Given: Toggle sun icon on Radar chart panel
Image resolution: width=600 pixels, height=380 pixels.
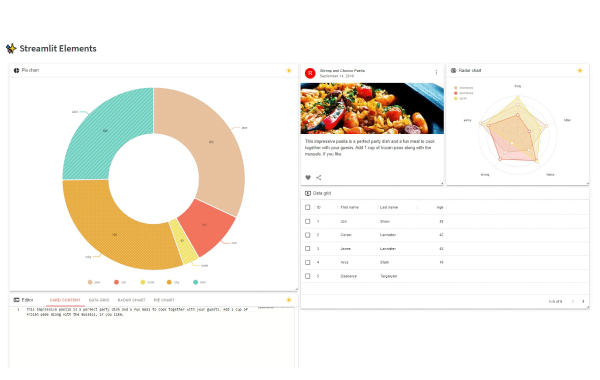Looking at the screenshot, I should [x=580, y=70].
